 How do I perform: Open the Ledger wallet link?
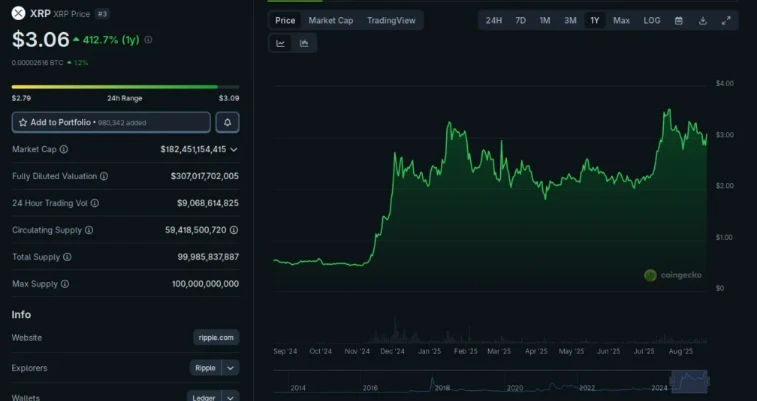pyautogui.click(x=204, y=398)
